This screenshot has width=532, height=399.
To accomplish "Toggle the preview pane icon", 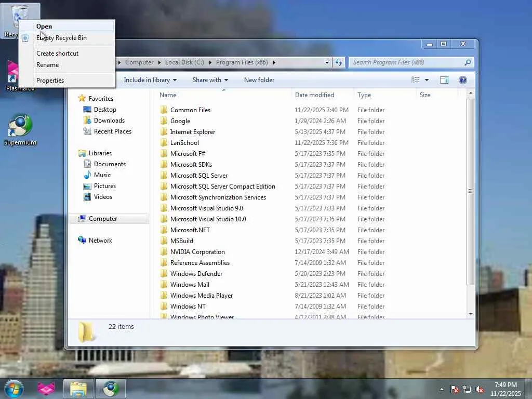I will click(x=444, y=80).
